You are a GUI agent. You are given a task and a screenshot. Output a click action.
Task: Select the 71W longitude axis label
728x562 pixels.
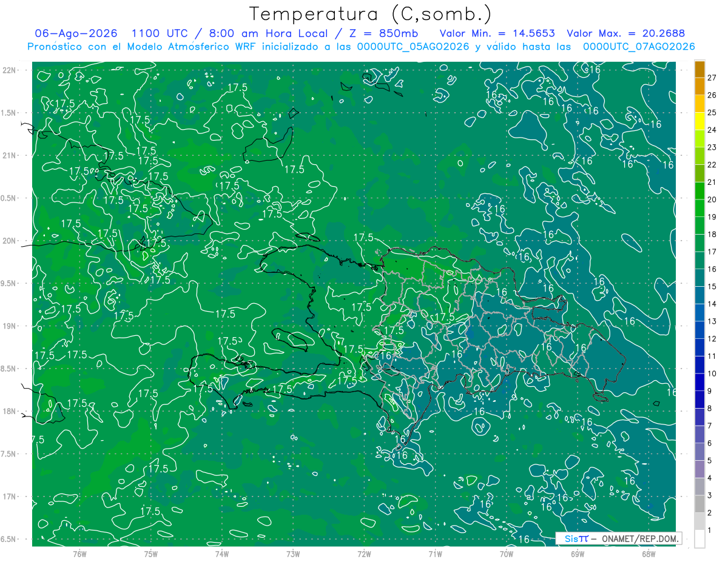pyautogui.click(x=435, y=554)
